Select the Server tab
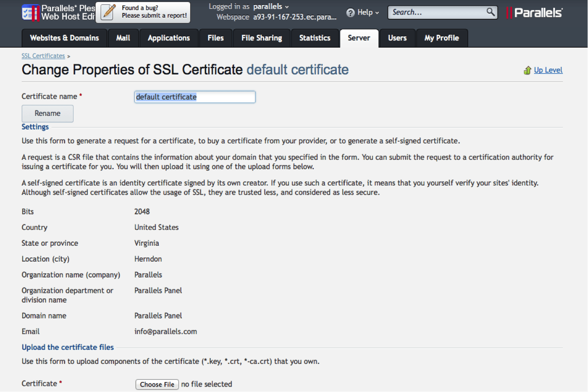588x392 pixels. (359, 38)
